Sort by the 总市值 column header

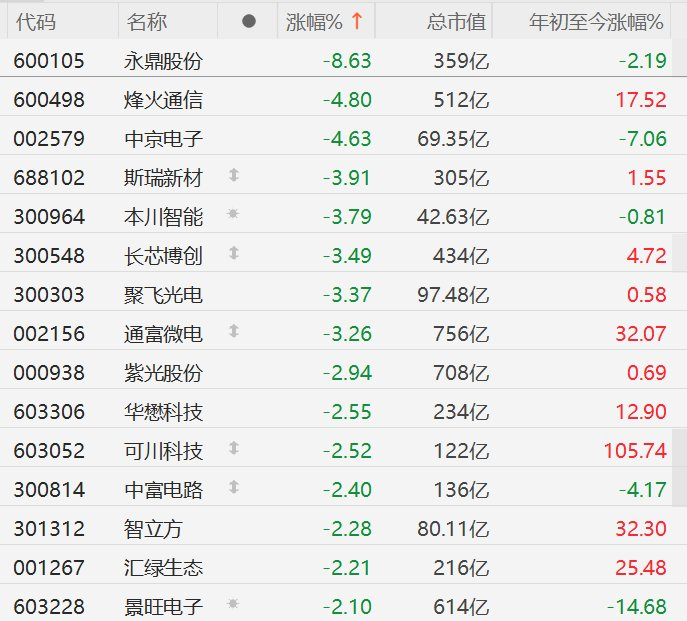(x=457, y=22)
